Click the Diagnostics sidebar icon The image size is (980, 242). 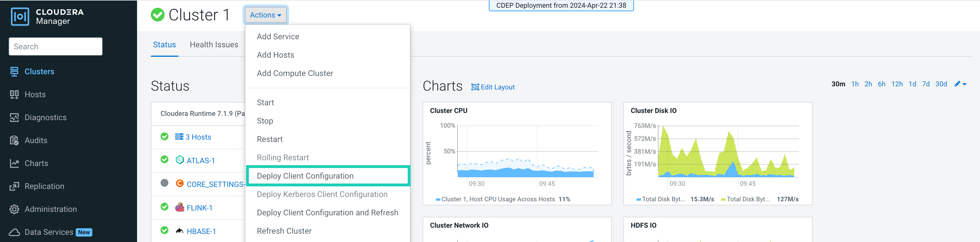[x=14, y=118]
